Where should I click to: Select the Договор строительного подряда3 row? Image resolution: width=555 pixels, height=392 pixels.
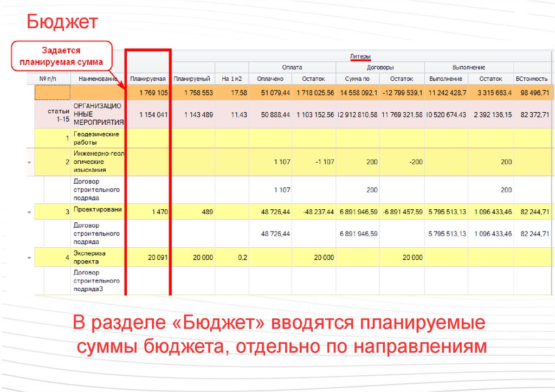click(x=96, y=281)
